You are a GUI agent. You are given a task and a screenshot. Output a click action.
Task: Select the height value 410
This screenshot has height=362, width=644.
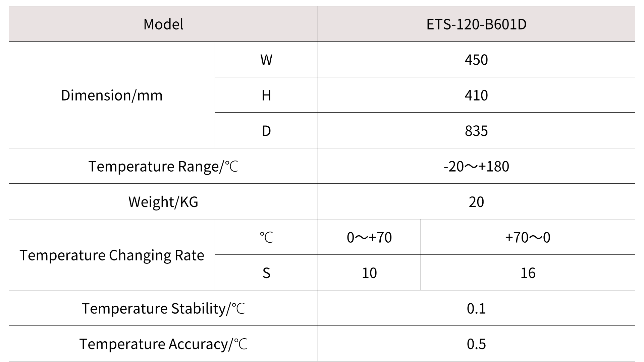(476, 95)
